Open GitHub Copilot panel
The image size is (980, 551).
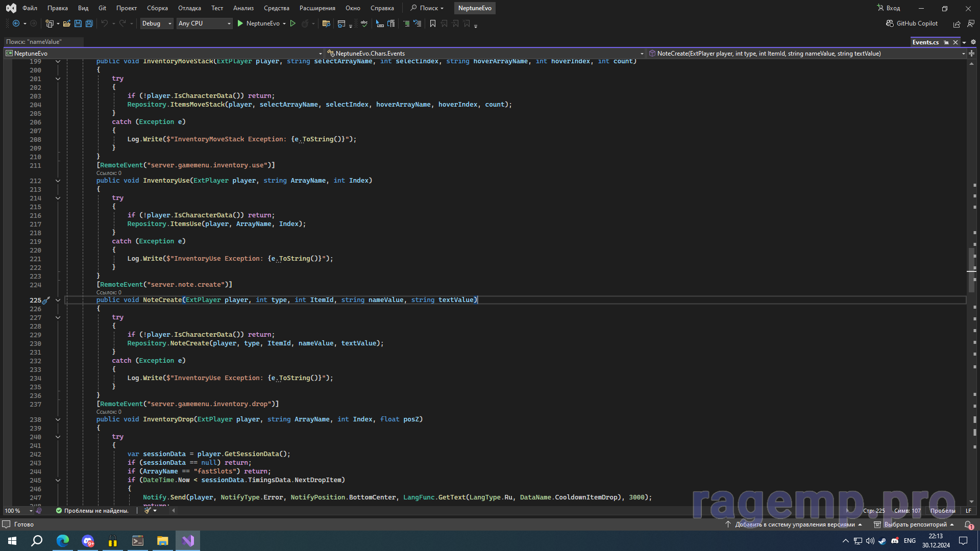click(912, 23)
